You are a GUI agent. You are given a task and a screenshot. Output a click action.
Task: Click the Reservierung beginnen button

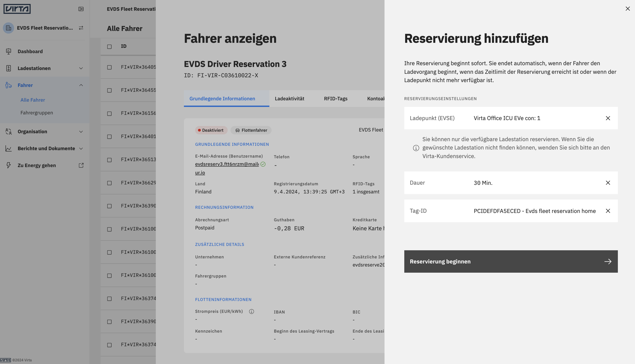pyautogui.click(x=511, y=261)
